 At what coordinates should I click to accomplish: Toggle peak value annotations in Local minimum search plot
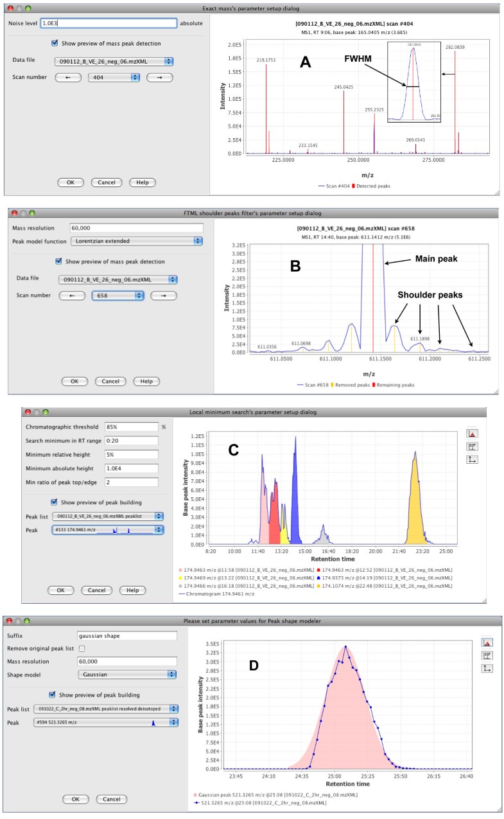point(472,446)
